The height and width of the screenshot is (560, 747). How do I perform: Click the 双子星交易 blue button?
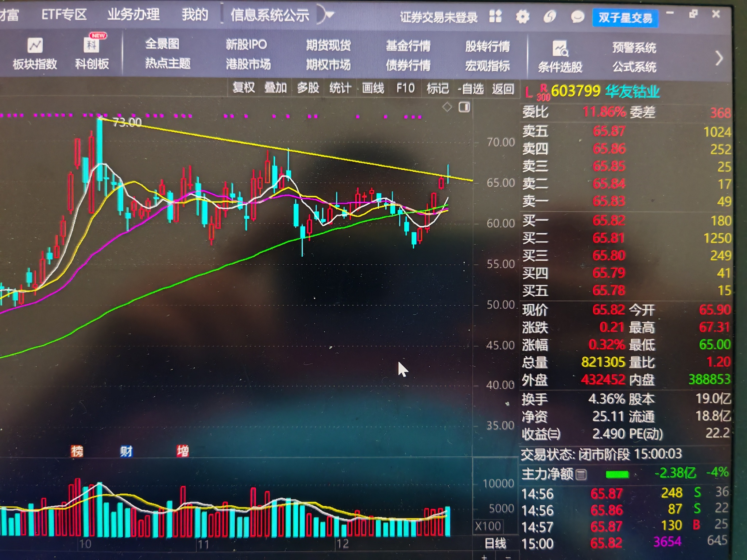click(625, 17)
